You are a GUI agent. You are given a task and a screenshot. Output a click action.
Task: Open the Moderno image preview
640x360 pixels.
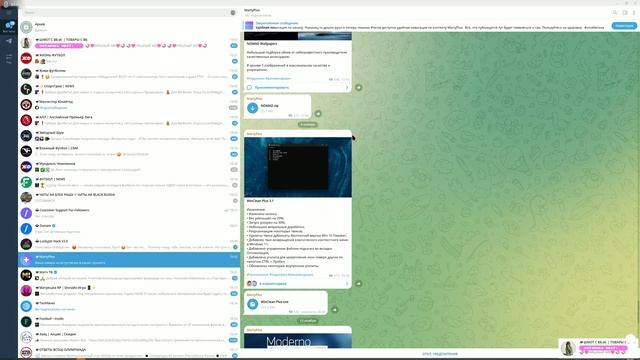[298, 341]
